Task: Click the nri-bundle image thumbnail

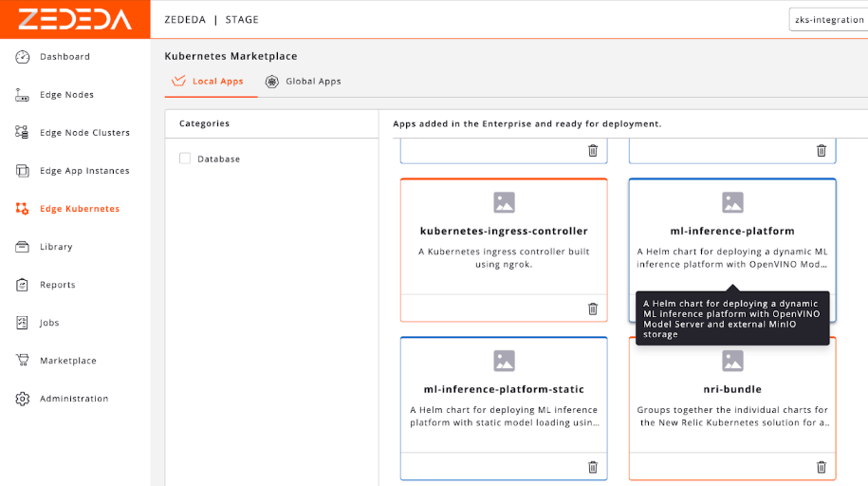Action: point(732,361)
